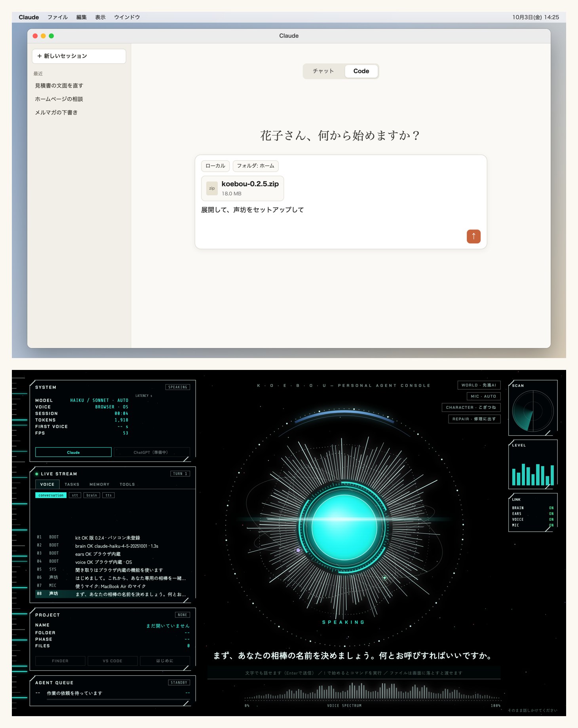Open the ファイル menu in menu bar
The width and height of the screenshot is (578, 728).
(x=57, y=17)
